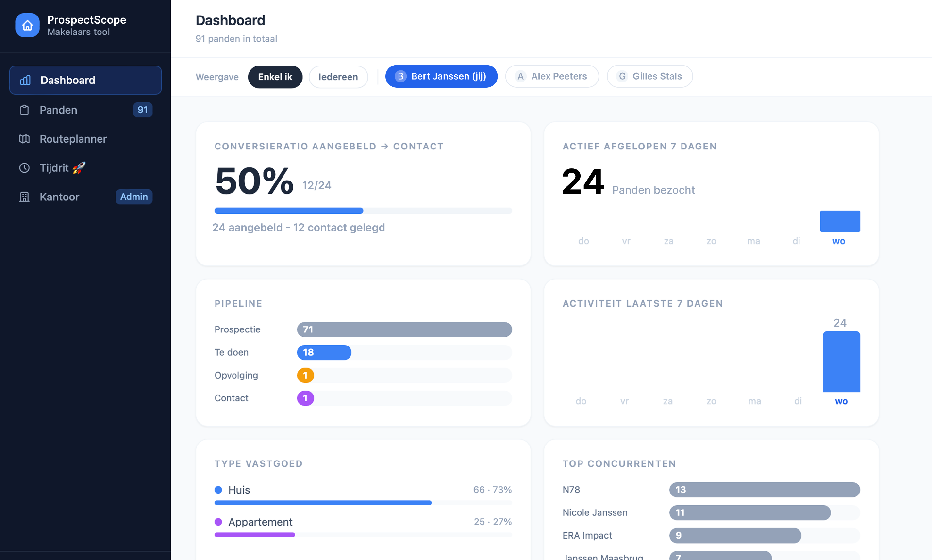
Task: Select the Dashboard chart icon
Action: [25, 80]
